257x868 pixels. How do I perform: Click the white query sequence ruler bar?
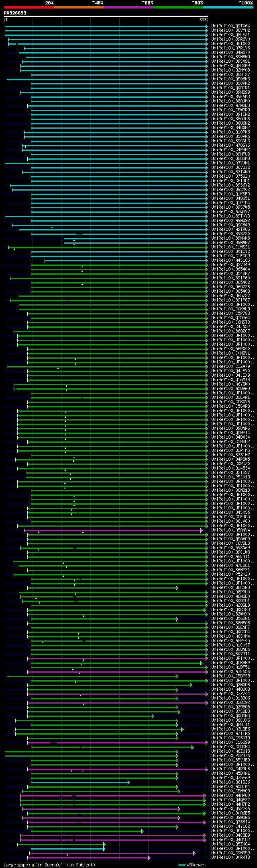point(106,16)
